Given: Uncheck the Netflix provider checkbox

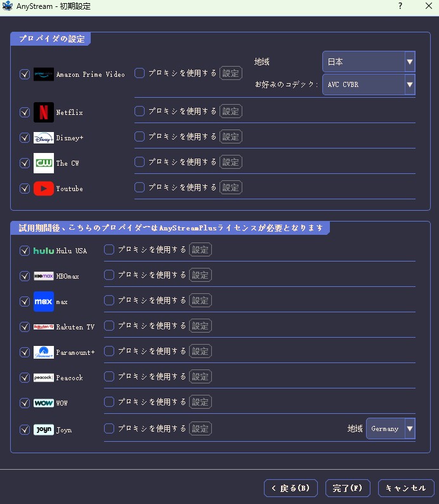Looking at the screenshot, I should tap(25, 112).
